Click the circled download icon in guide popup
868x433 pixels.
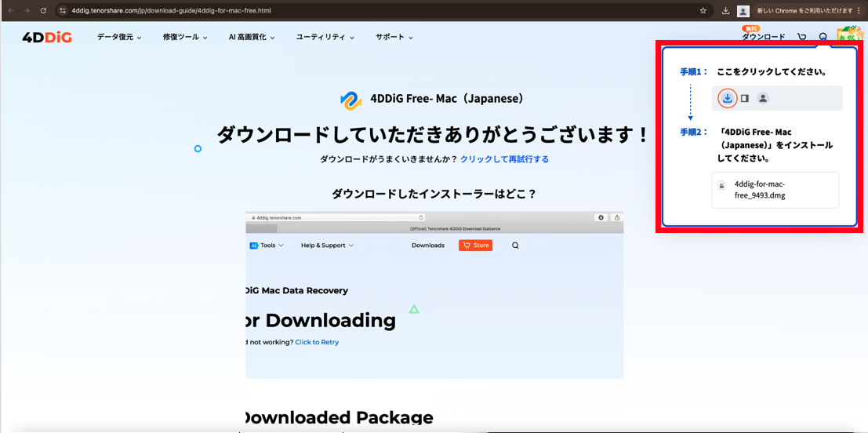[728, 98]
